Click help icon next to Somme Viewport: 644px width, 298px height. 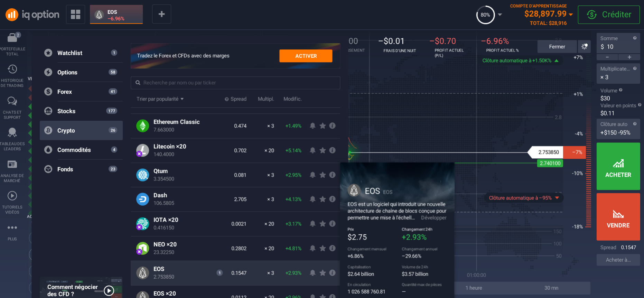635,38
